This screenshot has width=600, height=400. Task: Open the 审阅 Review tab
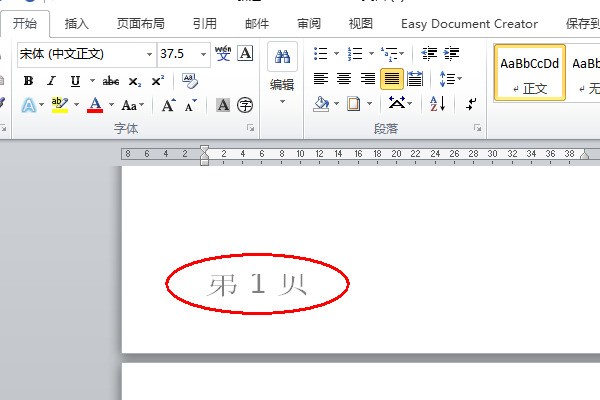[x=309, y=24]
